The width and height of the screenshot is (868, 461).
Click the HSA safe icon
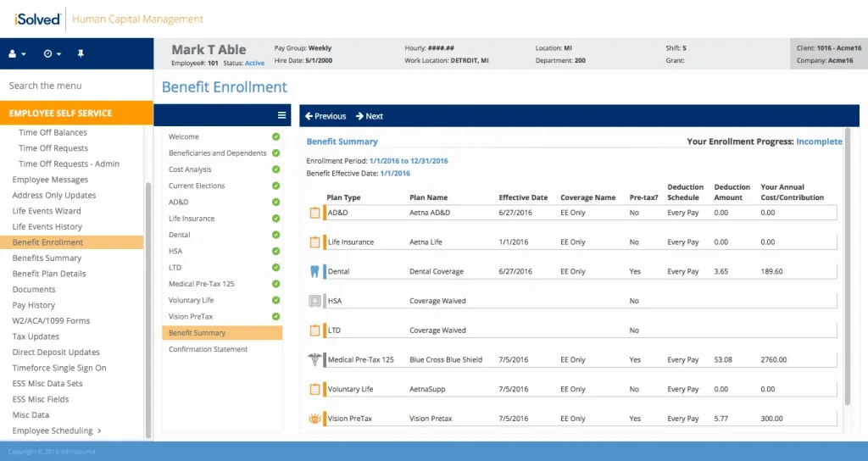[314, 301]
